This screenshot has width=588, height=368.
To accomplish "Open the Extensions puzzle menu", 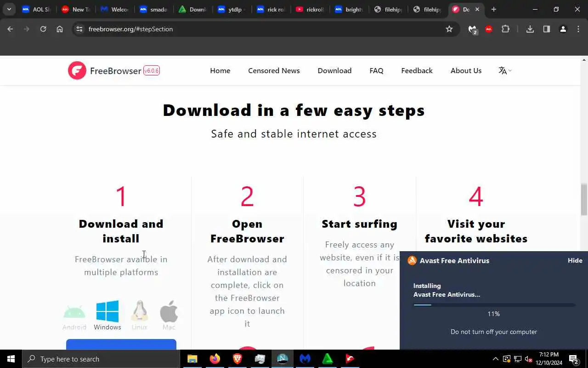I will (505, 29).
